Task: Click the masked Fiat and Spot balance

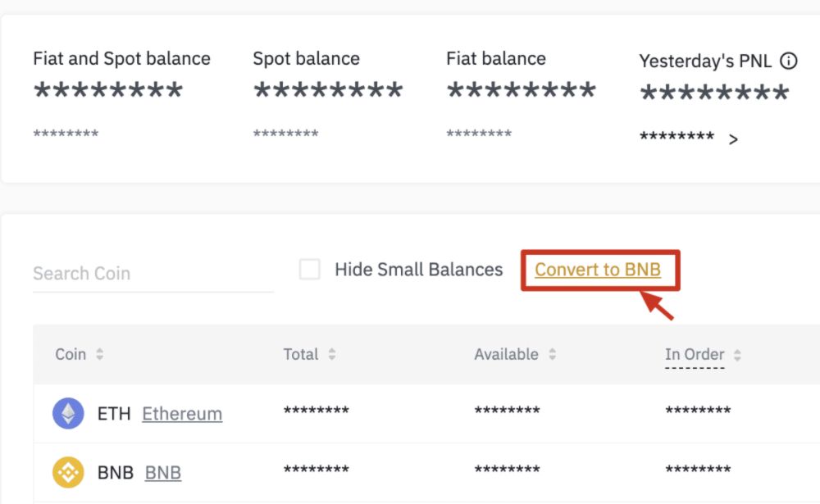Action: 109,90
